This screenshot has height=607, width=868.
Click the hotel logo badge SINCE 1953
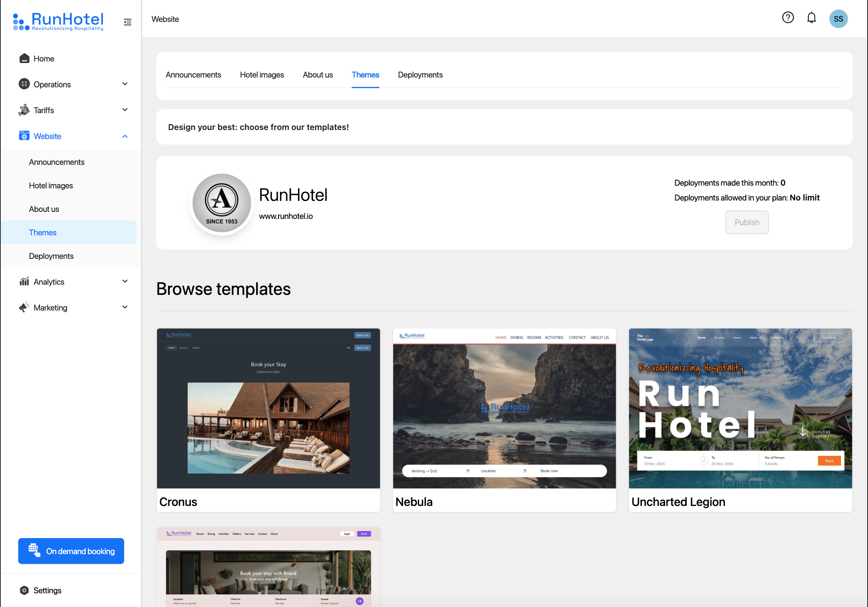point(222,203)
